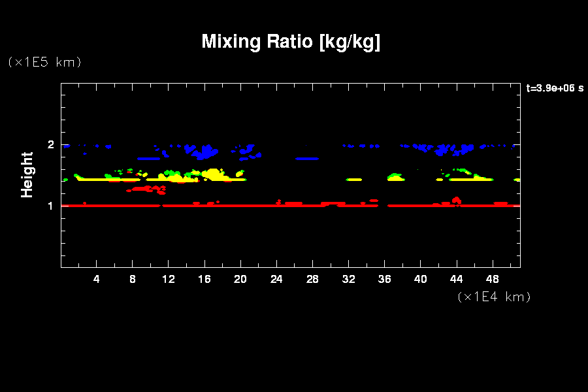Click the y-axis tick label 2
Screen dimensions: 588x392
pos(51,145)
